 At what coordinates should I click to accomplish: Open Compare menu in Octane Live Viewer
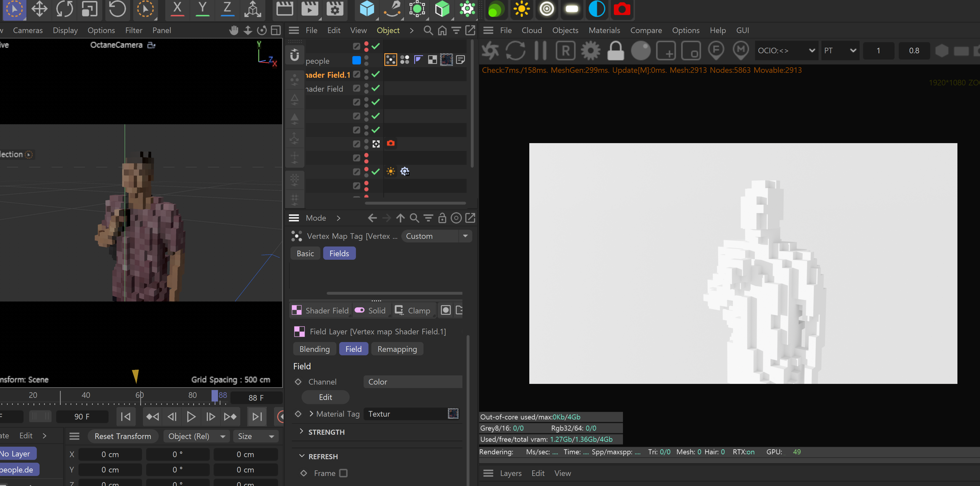tap(646, 30)
